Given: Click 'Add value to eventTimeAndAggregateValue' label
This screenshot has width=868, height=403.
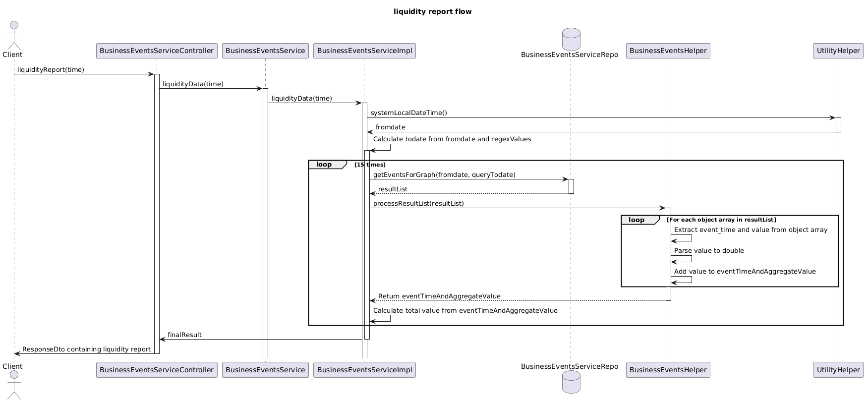Looking at the screenshot, I should pos(745,272).
